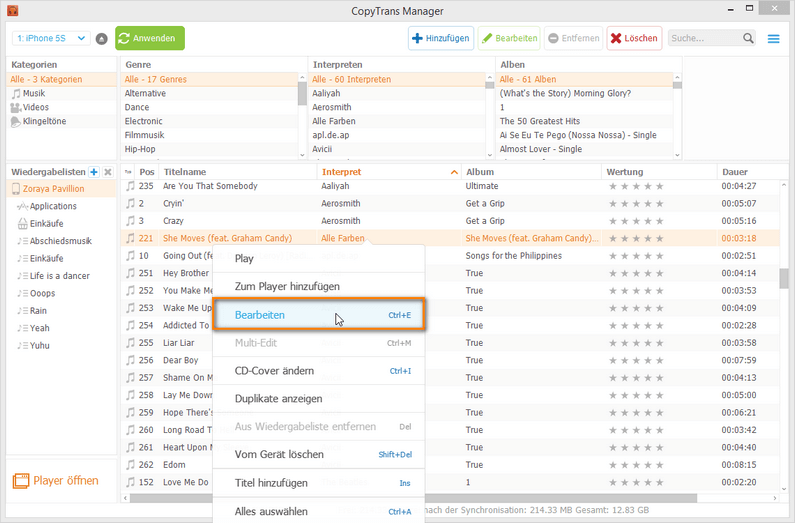This screenshot has width=795, height=523.
Task: Click the Entfernen toolbar button
Action: pos(573,39)
